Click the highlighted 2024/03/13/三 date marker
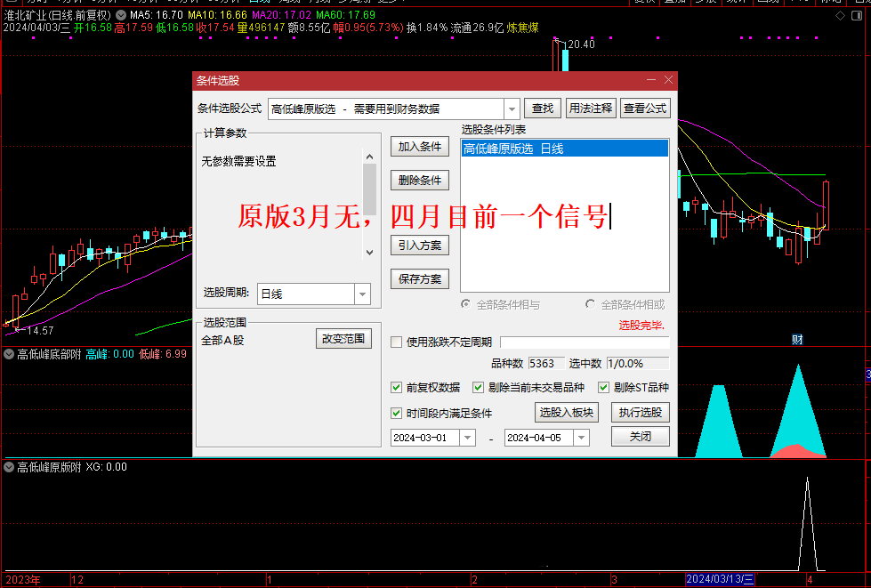 (720, 579)
